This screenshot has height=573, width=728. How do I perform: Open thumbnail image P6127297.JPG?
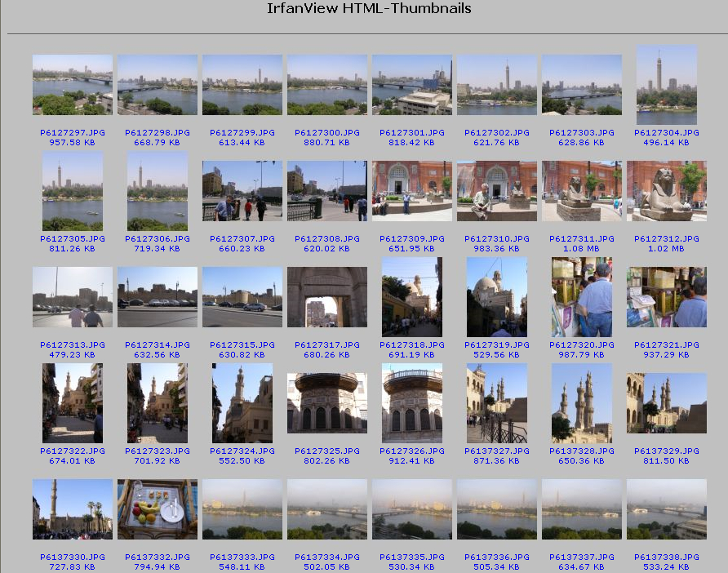click(73, 85)
